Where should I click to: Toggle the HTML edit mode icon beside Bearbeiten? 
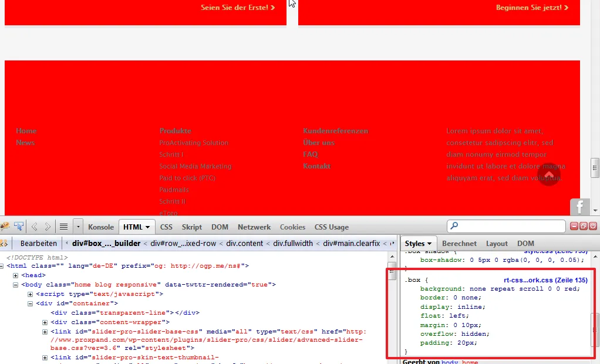coord(4,244)
